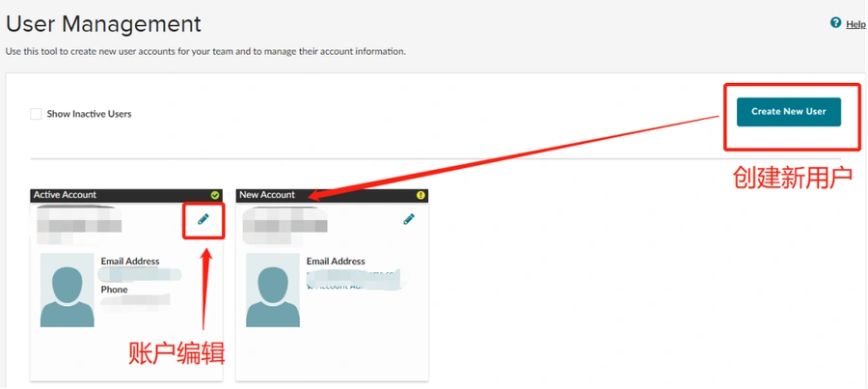Click the green check status icon on Active Account
Screen dimensions: 868x389
(x=215, y=195)
